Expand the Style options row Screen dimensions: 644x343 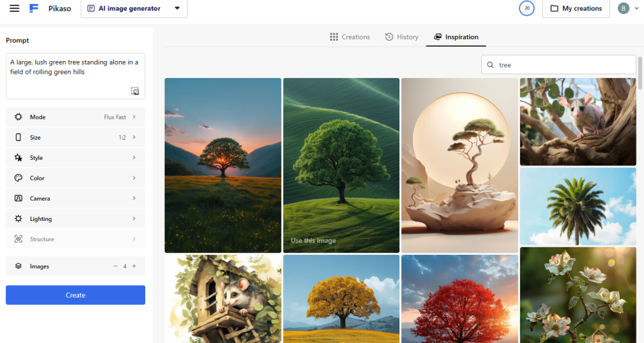(x=75, y=158)
